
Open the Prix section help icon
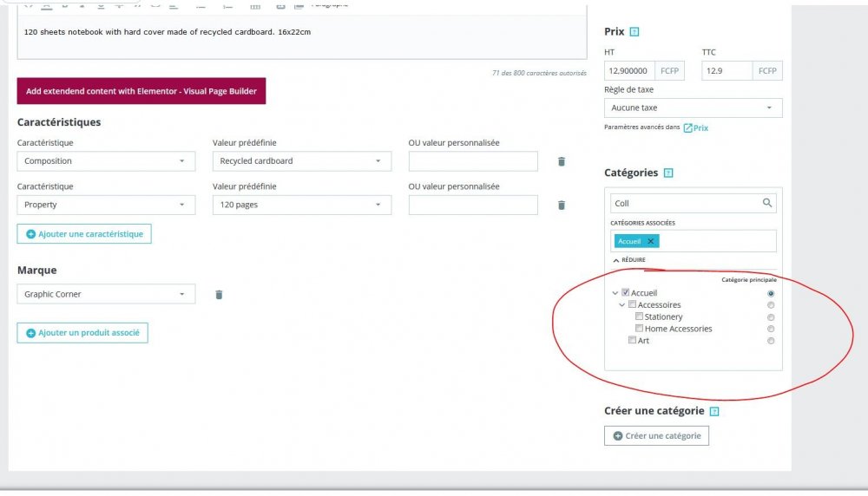[x=635, y=32]
